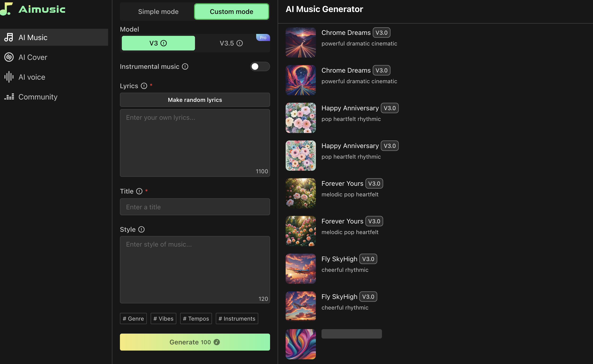Click the Generate 100 button
The height and width of the screenshot is (364, 593).
click(195, 342)
